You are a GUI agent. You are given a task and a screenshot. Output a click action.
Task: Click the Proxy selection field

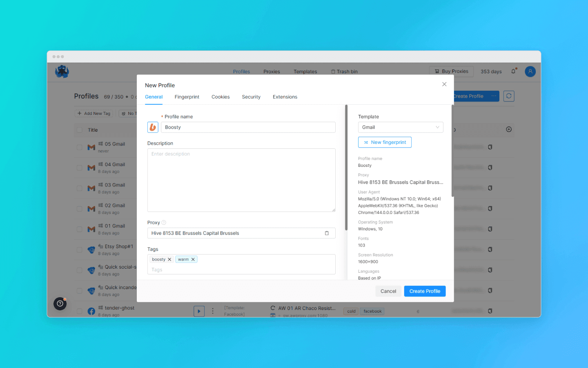pyautogui.click(x=241, y=233)
